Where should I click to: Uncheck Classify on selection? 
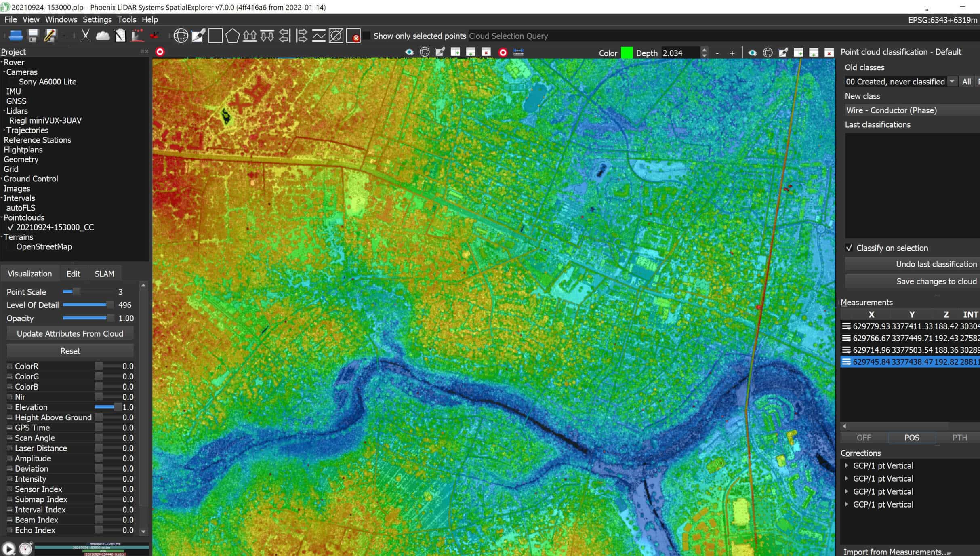click(850, 248)
